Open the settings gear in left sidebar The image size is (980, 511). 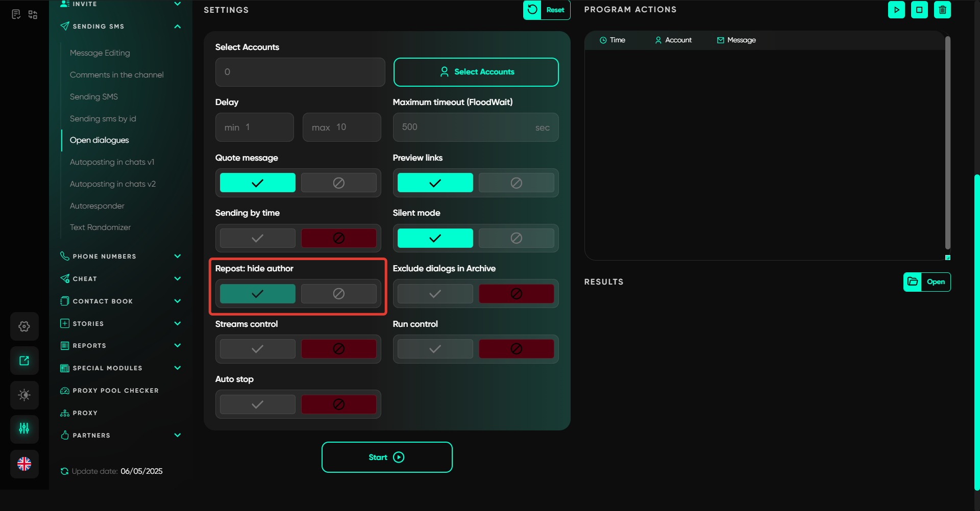pyautogui.click(x=24, y=326)
